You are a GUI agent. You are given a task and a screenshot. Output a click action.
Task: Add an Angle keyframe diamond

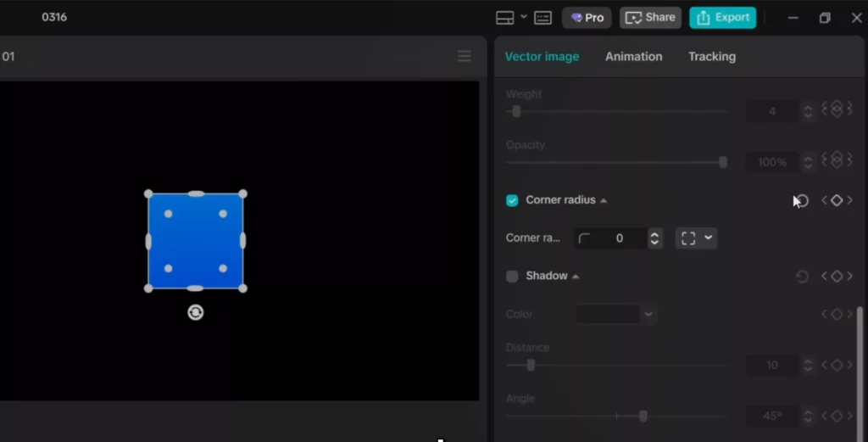[837, 416]
